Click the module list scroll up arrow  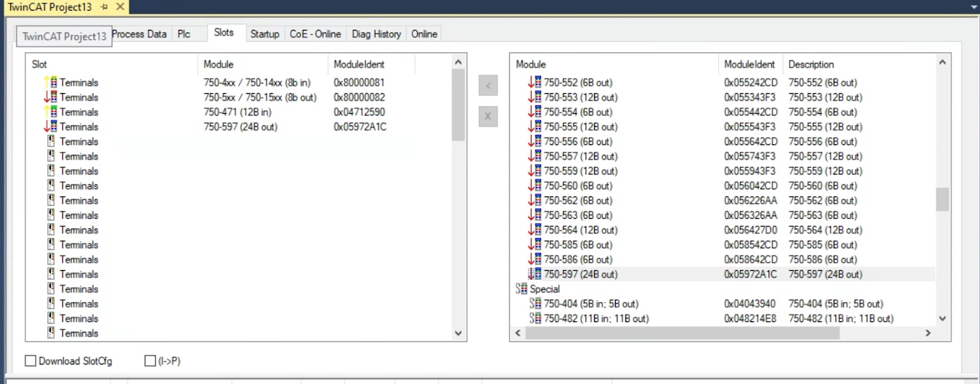coord(943,62)
